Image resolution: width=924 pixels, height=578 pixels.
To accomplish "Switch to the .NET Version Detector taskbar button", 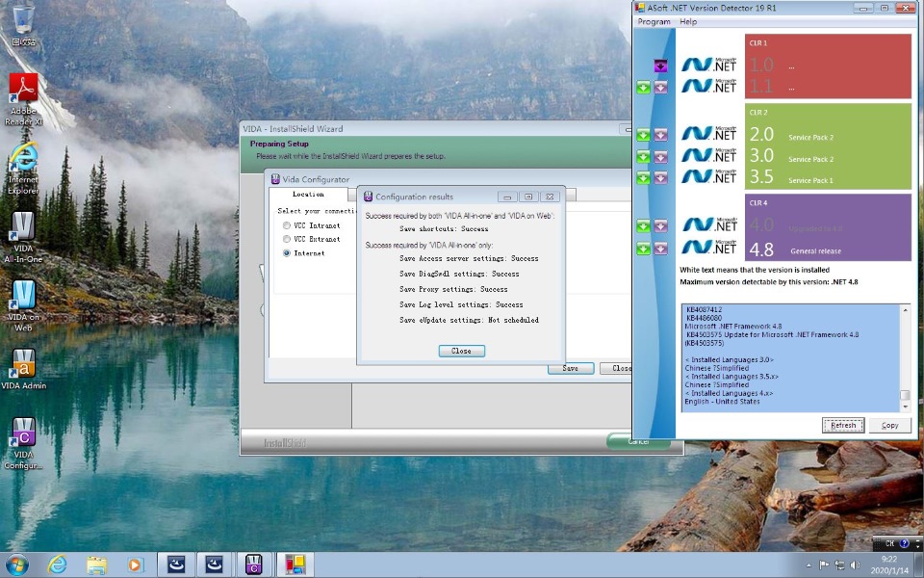I will 295,565.
